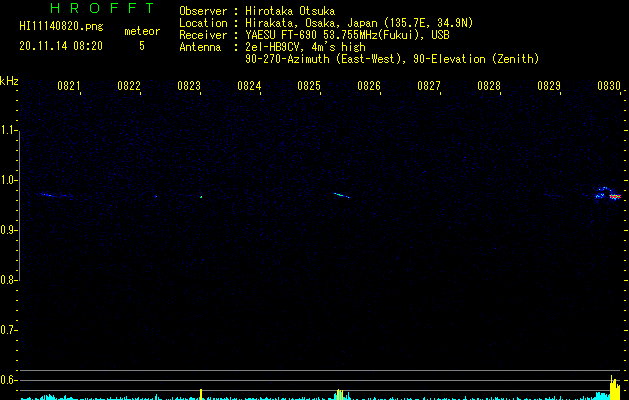Select the 0830 time marker
This screenshot has height=400, width=629.
(609, 86)
